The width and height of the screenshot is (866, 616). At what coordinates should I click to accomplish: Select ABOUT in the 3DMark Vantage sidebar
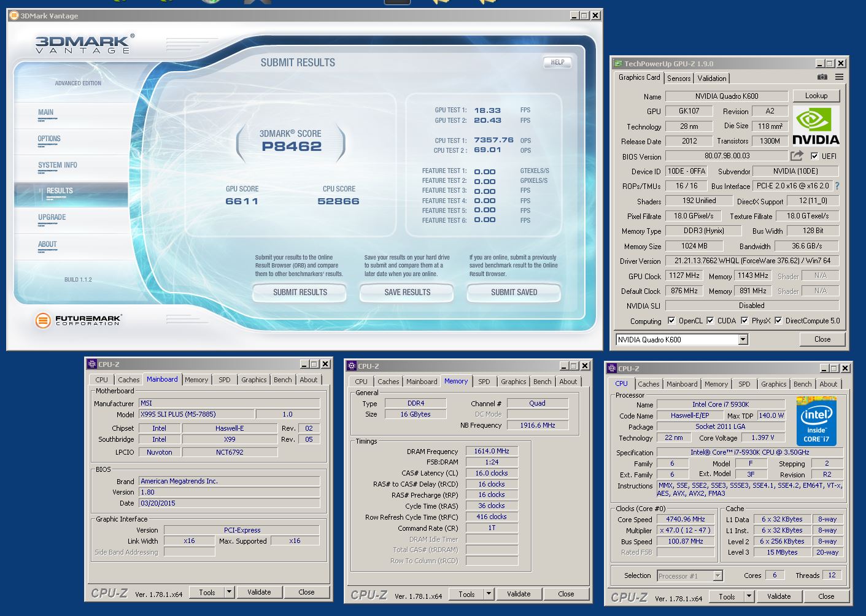(x=47, y=244)
